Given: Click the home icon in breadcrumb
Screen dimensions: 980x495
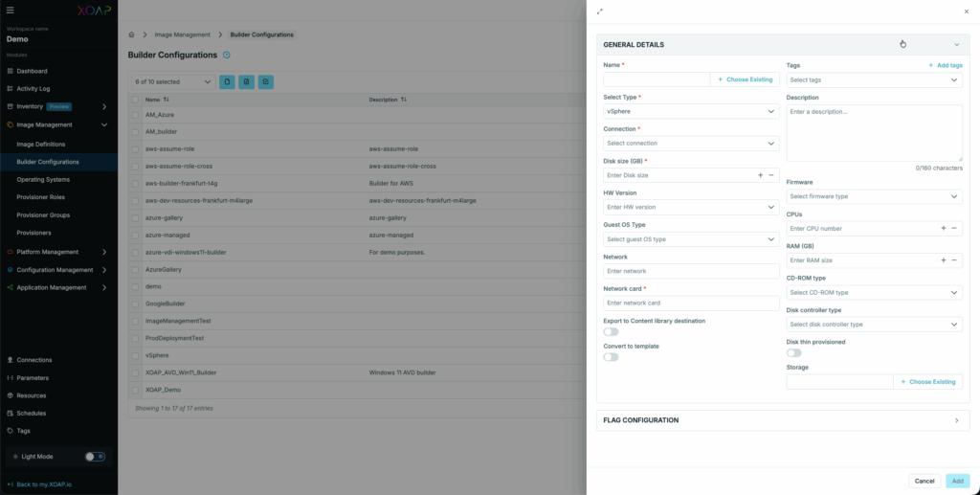Looking at the screenshot, I should coord(130,34).
